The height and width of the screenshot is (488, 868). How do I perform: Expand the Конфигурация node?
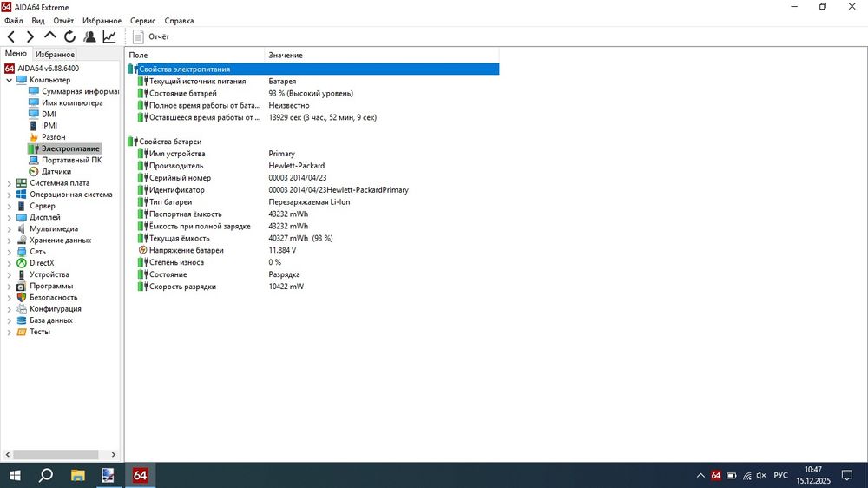[9, 308]
